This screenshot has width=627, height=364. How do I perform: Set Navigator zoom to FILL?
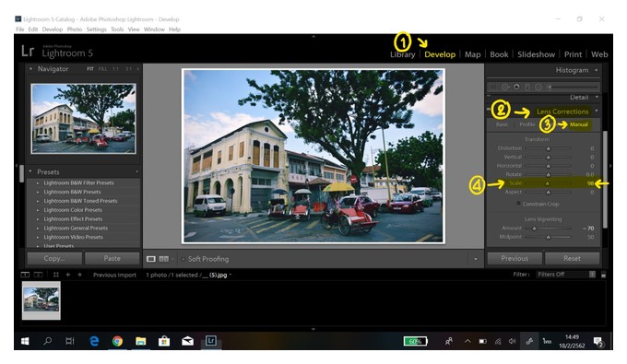pyautogui.click(x=102, y=69)
